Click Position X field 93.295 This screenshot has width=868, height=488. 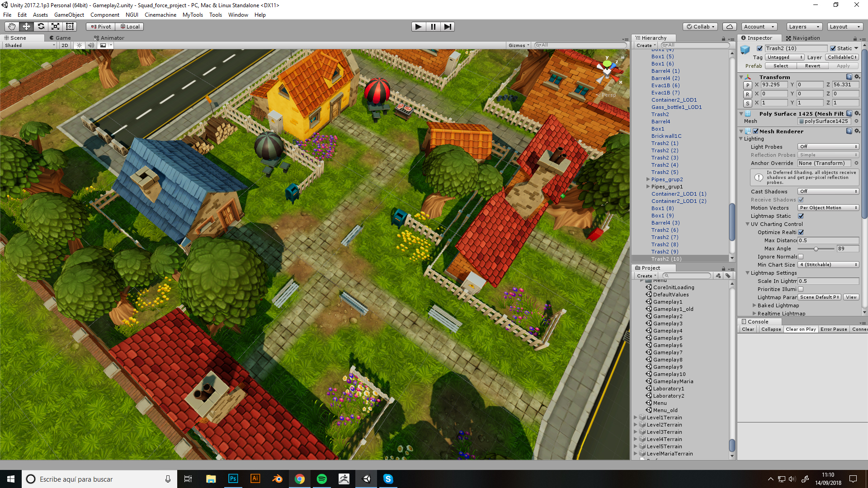click(774, 84)
